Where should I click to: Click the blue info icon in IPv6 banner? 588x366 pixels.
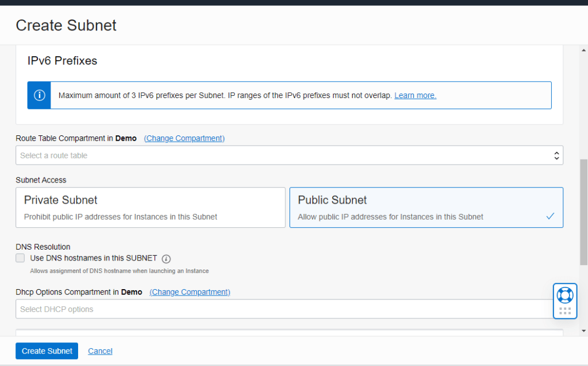(39, 95)
